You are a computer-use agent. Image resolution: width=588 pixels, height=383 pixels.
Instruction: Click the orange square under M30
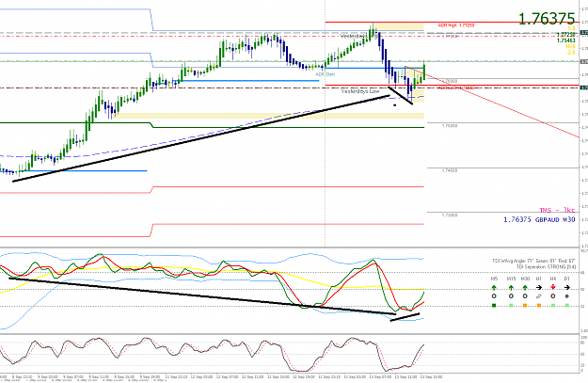[525, 306]
